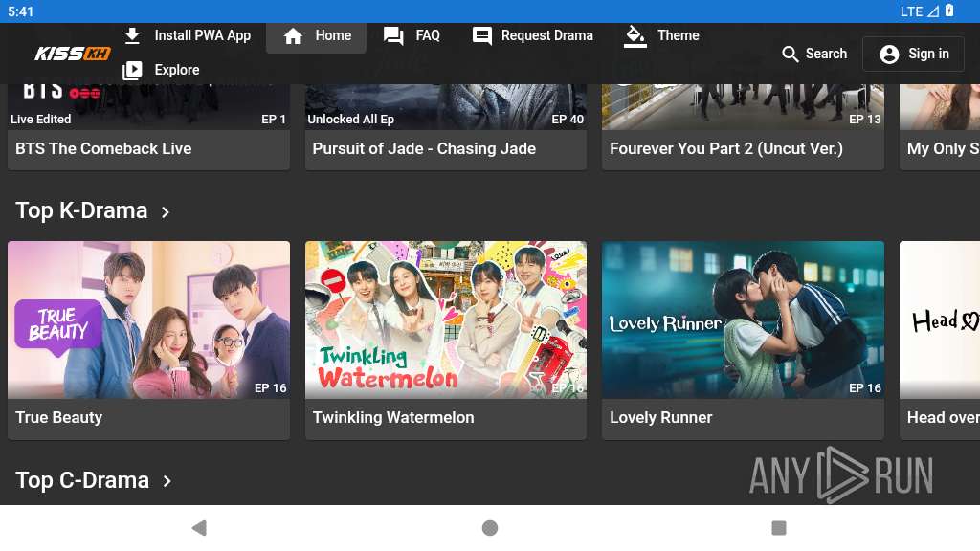This screenshot has height=551, width=980.
Task: Click the Unlocked All Ep label
Action: [350, 120]
